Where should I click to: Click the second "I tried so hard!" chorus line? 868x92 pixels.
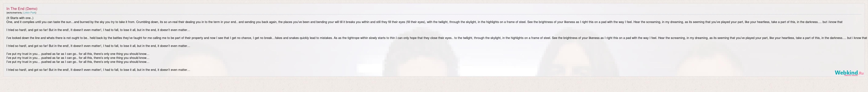point(98,46)
